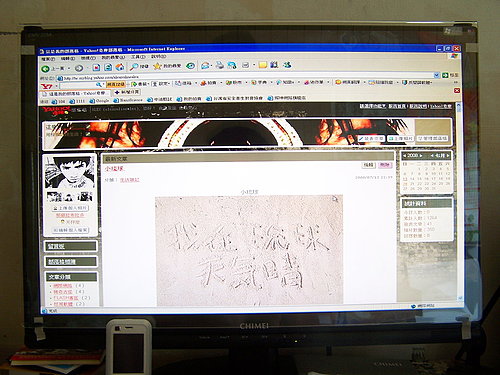
Task: Click the profile avatar picture in sidebar
Action: [69, 173]
